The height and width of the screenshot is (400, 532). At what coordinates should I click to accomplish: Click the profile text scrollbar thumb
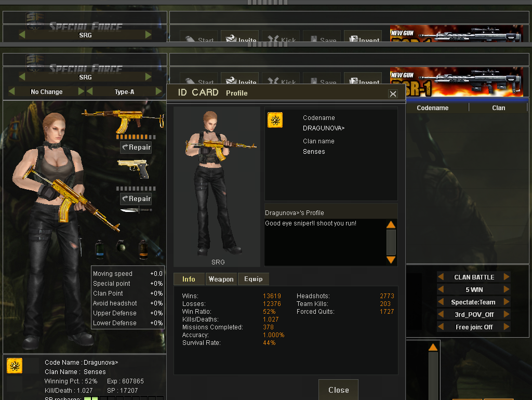(391, 242)
